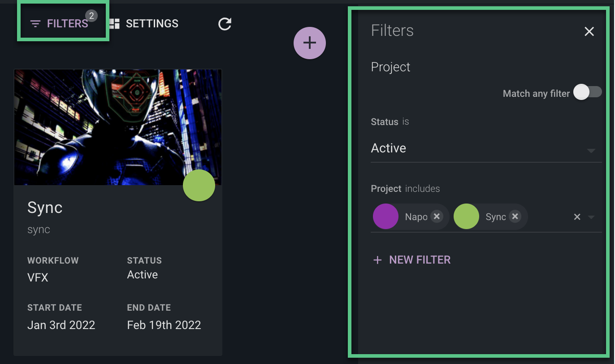The image size is (615, 364).
Task: Click the filter funnel icon beside FILTERS
Action: point(35,24)
